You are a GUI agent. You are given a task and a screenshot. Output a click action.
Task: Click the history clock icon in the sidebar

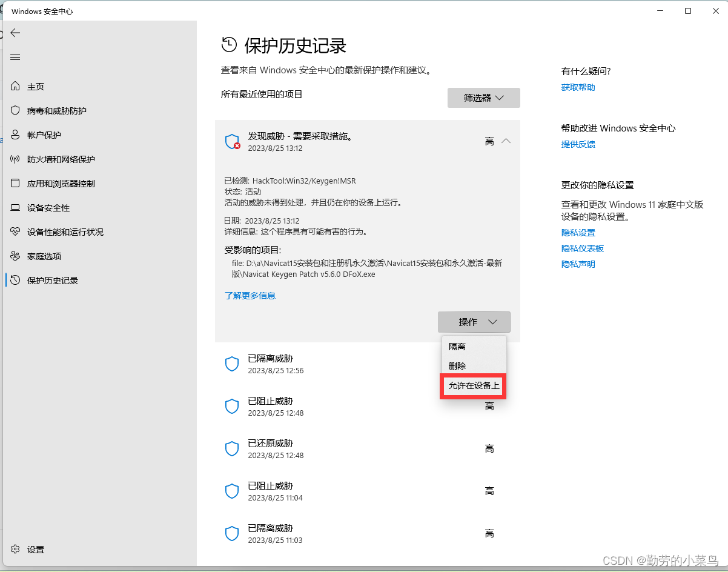[x=16, y=281]
